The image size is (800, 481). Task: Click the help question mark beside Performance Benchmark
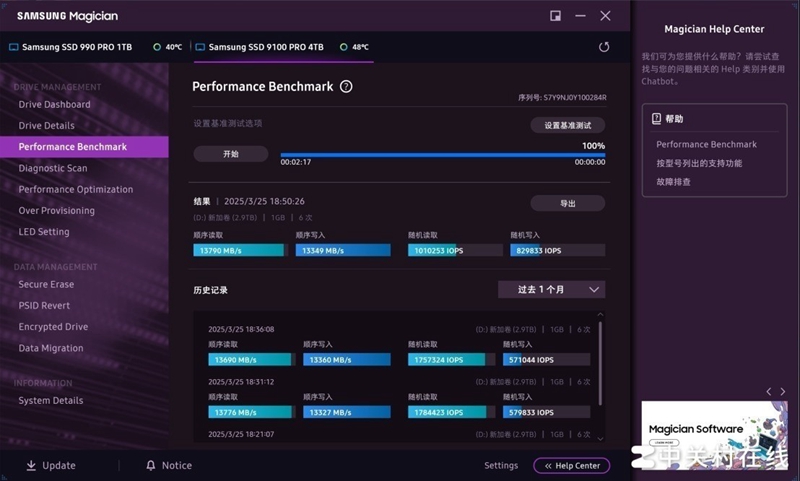click(346, 87)
